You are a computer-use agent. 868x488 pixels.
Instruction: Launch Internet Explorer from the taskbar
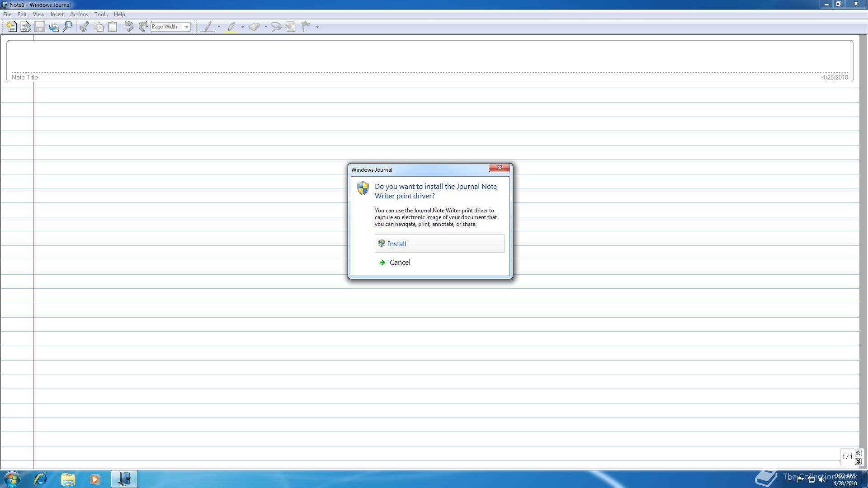point(41,479)
